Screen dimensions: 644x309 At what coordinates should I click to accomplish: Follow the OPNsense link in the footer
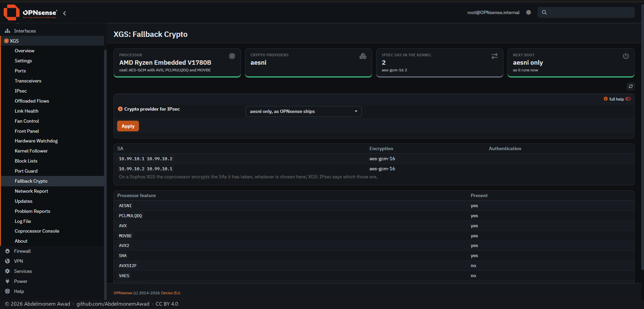pos(123,293)
